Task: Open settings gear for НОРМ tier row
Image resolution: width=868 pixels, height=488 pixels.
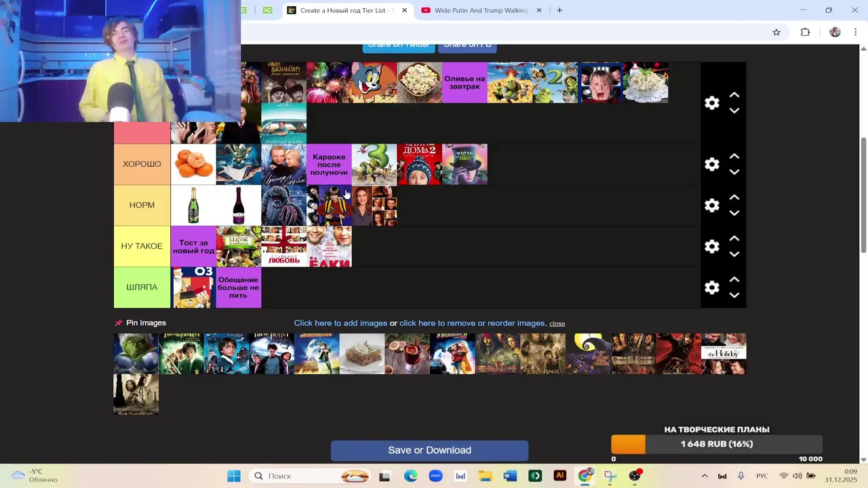Action: coord(711,205)
